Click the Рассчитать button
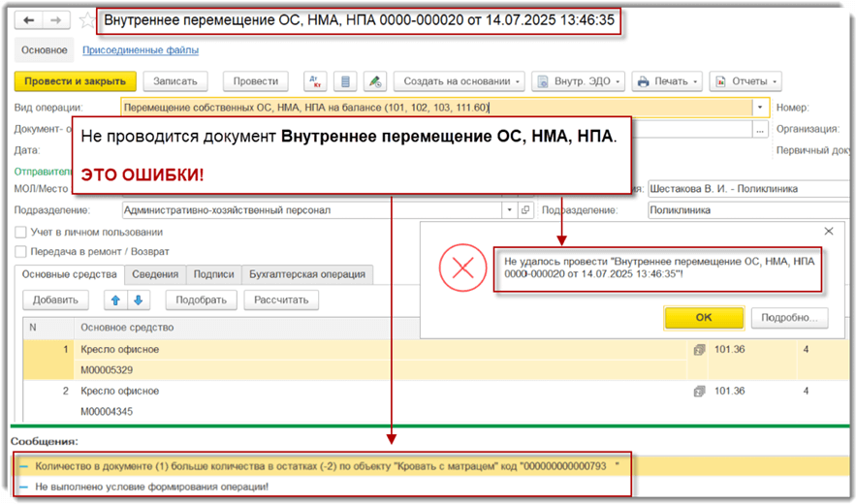The width and height of the screenshot is (856, 504). click(x=281, y=299)
